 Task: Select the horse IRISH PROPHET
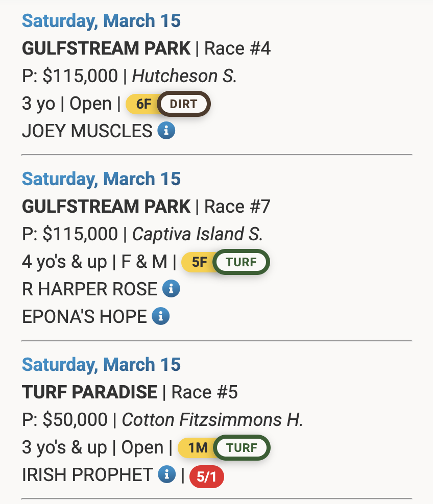[87, 475]
